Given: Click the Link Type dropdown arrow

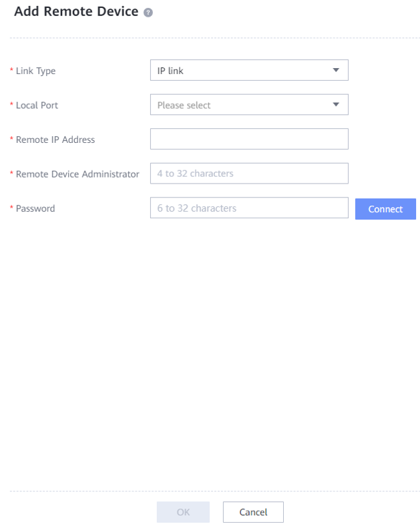Looking at the screenshot, I should (336, 70).
